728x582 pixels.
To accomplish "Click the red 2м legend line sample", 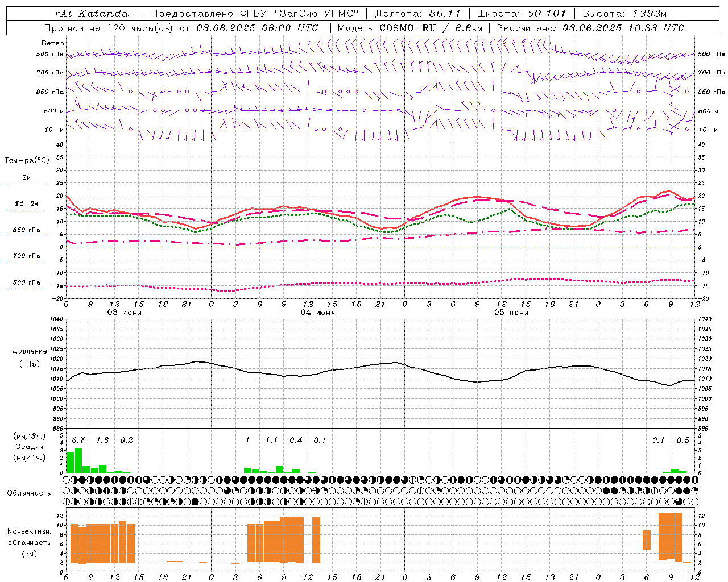I will (26, 184).
